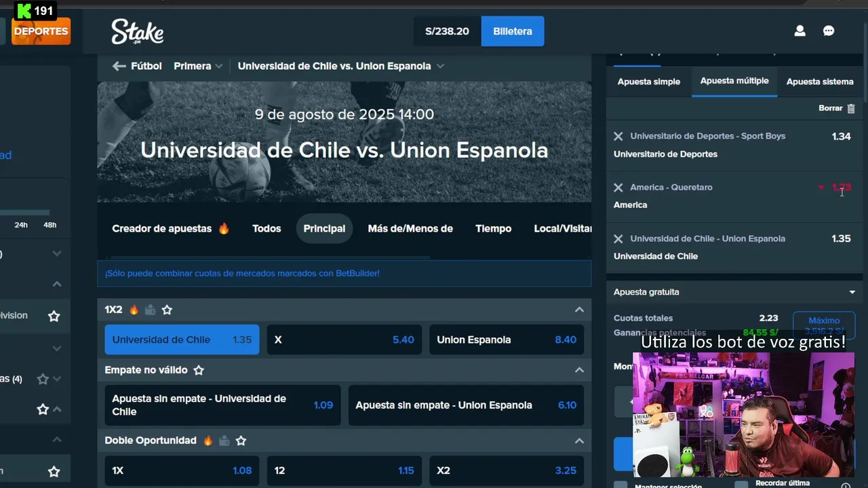Open the user profile icon
Screen dimensions: 868x488
tap(800, 31)
